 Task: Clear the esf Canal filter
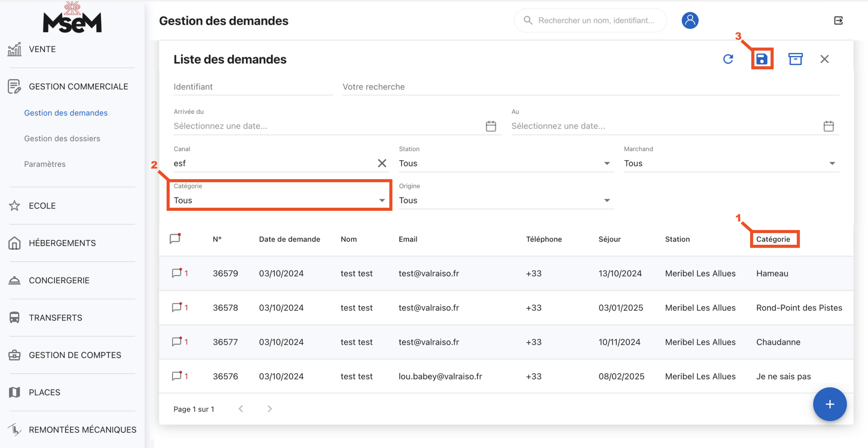382,163
